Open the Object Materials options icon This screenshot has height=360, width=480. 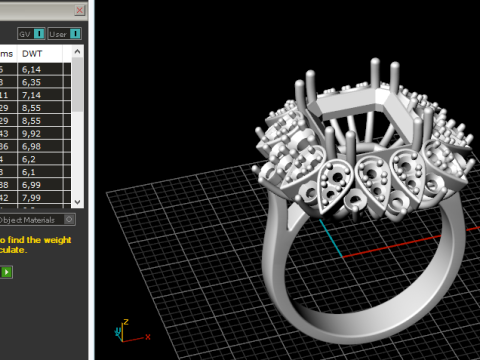pyautogui.click(x=69, y=219)
